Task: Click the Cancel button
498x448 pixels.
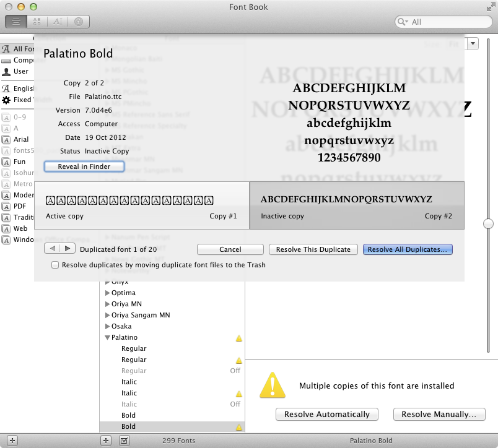Action: coord(230,249)
